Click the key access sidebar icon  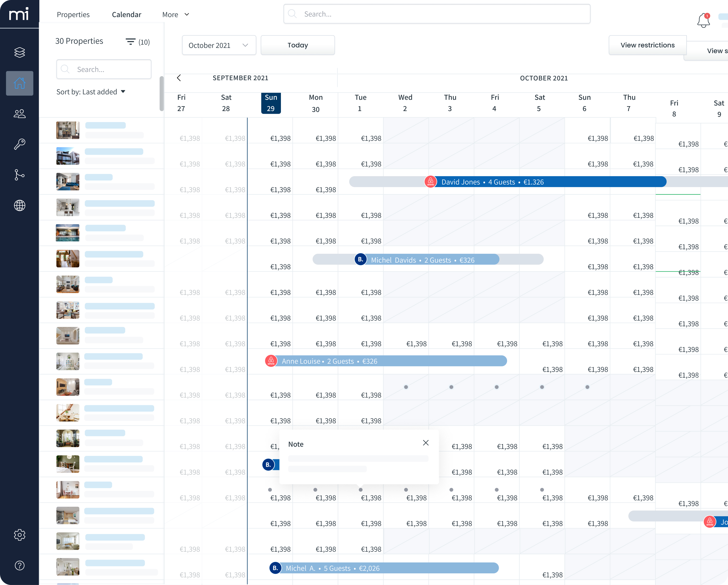click(x=20, y=144)
